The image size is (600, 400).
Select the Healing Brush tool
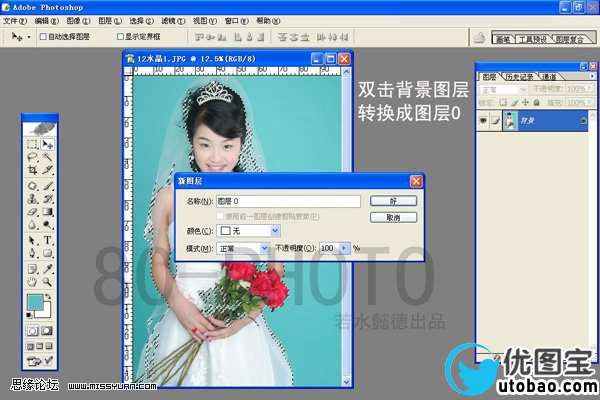(33, 186)
